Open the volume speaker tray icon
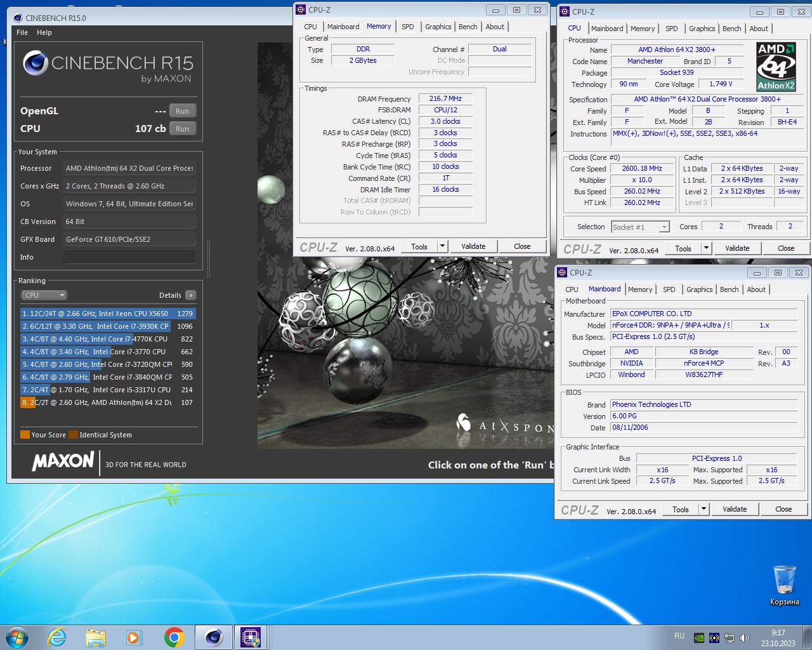The height and width of the screenshot is (650, 812). [744, 638]
